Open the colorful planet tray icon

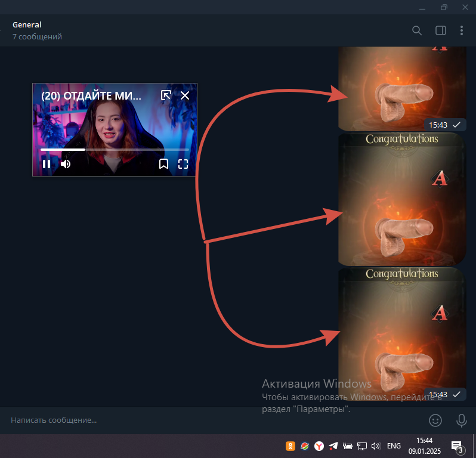304,446
